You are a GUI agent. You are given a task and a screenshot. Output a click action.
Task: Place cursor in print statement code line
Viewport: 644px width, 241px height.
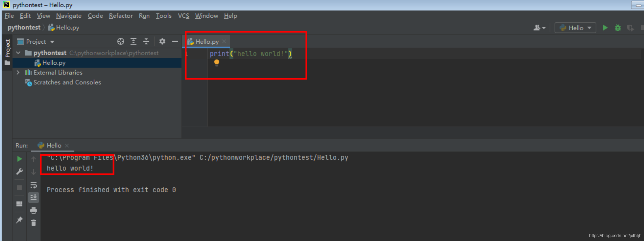[x=250, y=53]
